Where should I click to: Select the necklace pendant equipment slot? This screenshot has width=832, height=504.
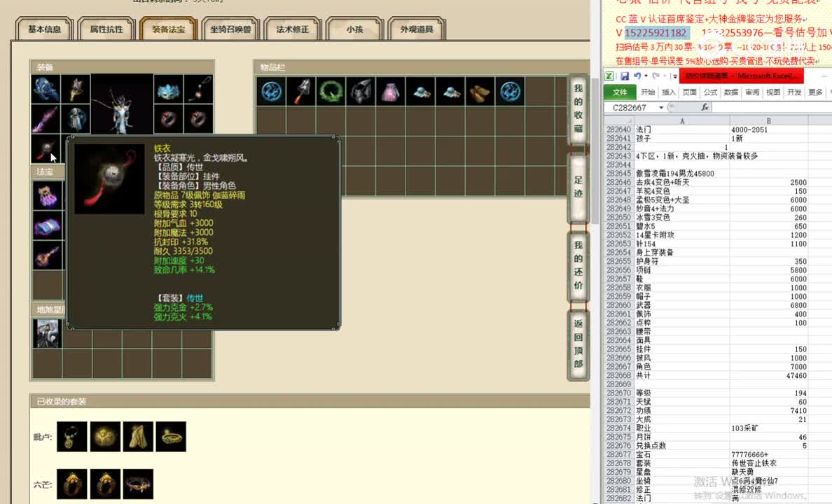click(198, 89)
